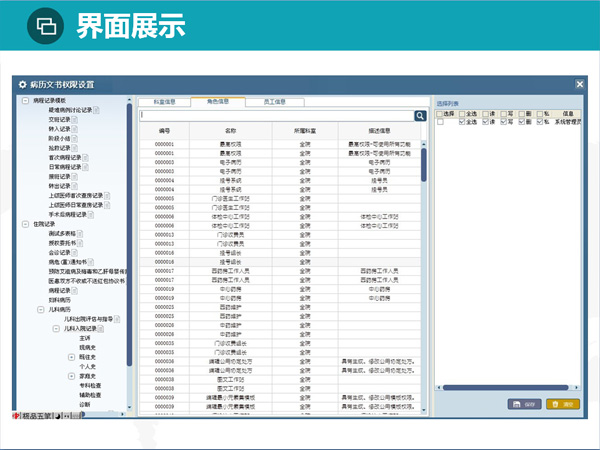Click the magnifier search icon
The height and width of the screenshot is (450, 600).
[x=420, y=116]
